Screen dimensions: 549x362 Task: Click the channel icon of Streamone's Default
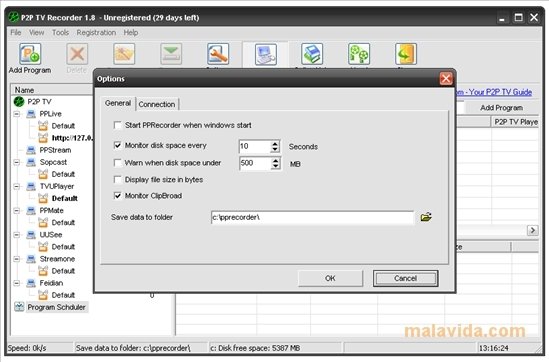(x=43, y=271)
